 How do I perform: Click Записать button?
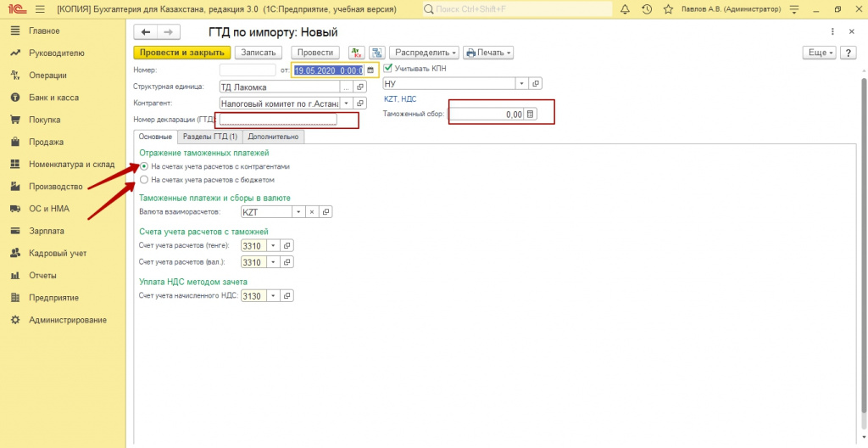259,53
